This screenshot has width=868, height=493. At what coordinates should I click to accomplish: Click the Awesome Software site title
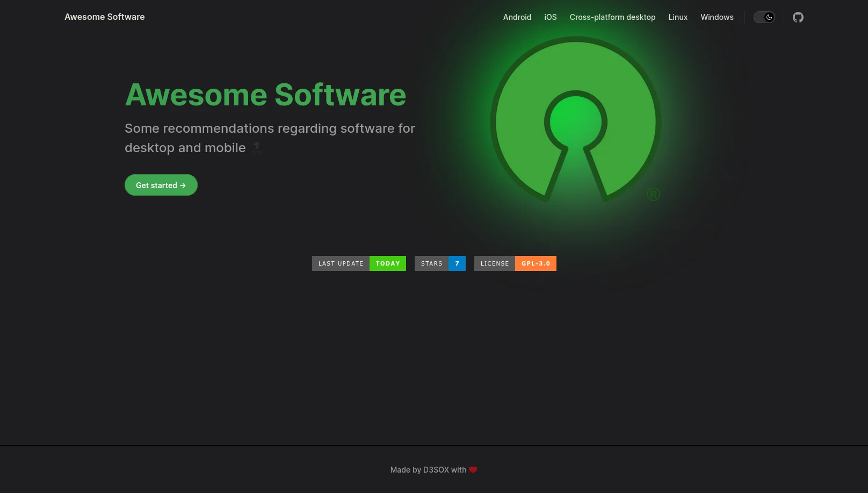click(105, 17)
